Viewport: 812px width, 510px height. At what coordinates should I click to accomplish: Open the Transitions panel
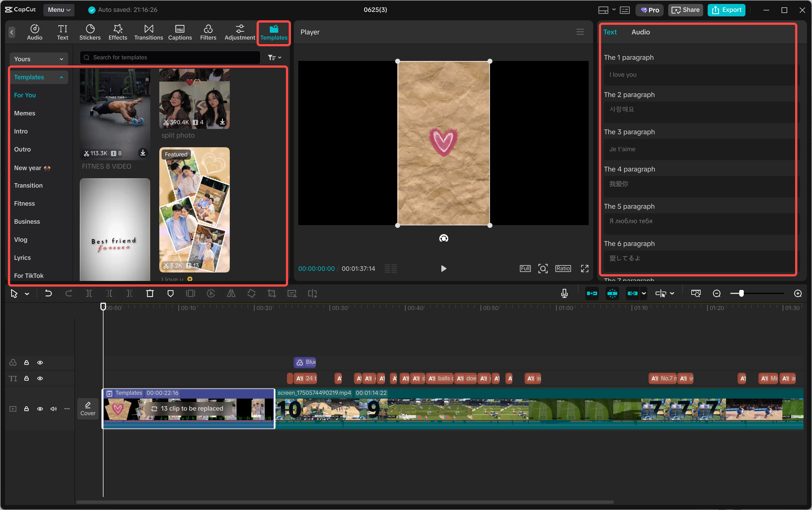pos(148,32)
